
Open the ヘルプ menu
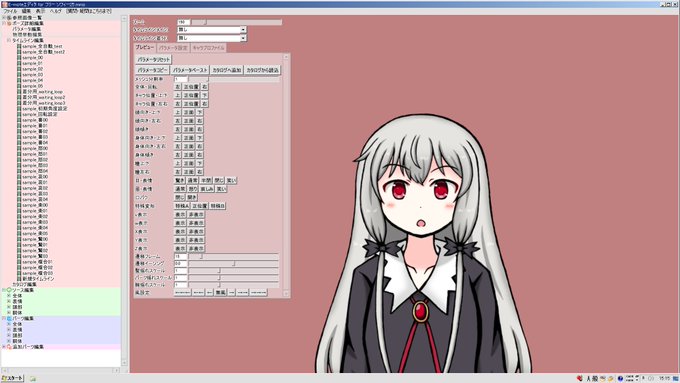pos(56,11)
